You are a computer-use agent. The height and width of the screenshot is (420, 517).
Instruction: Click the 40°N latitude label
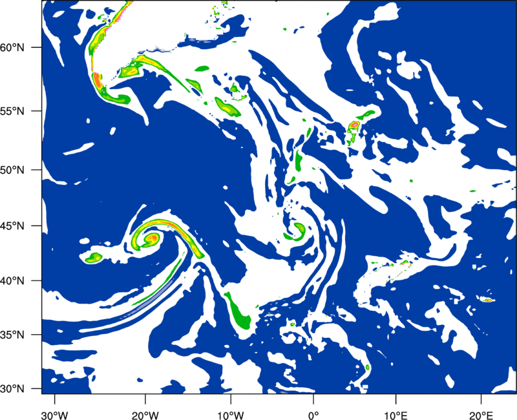12,281
